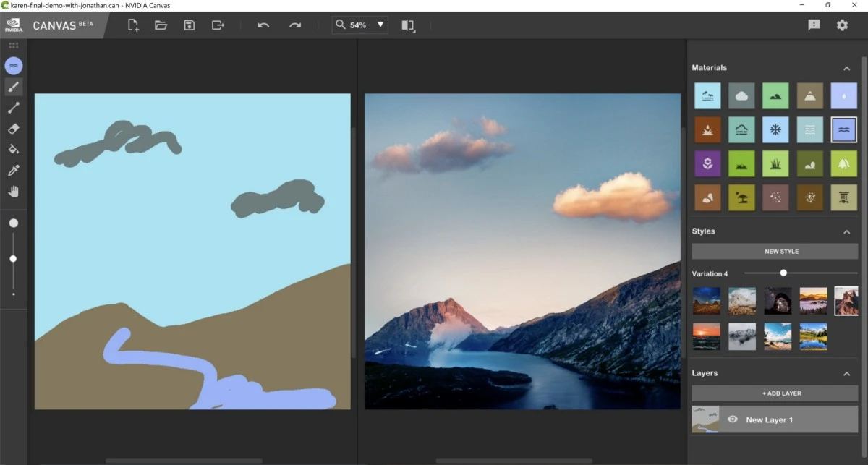Open application settings via the gear icon
The height and width of the screenshot is (465, 868).
[841, 24]
